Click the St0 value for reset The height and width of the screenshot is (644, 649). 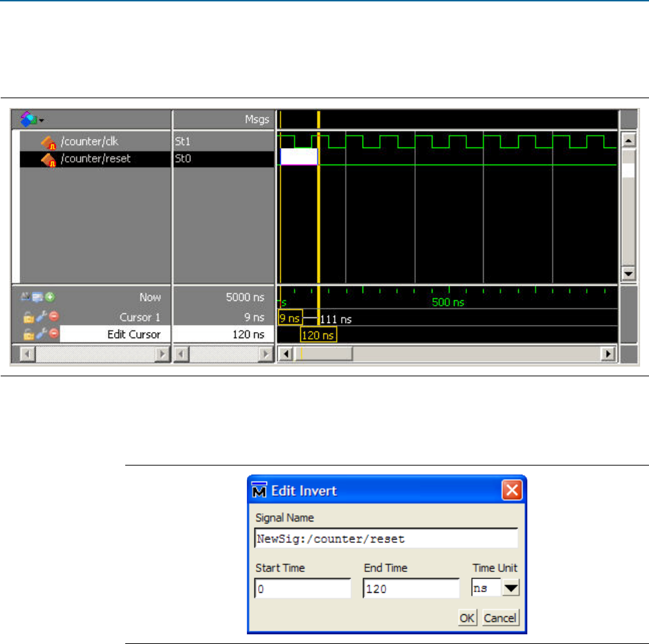coord(183,158)
